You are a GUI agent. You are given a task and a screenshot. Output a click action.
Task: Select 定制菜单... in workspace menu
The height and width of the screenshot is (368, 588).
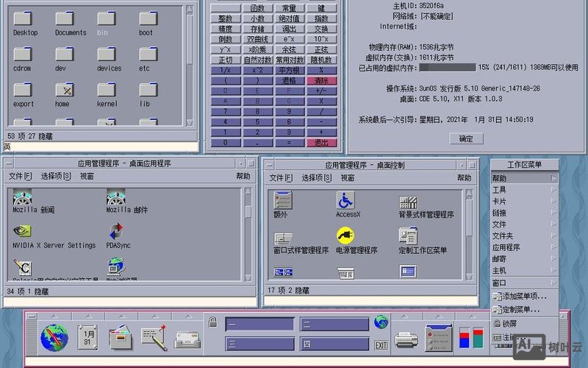tap(525, 309)
